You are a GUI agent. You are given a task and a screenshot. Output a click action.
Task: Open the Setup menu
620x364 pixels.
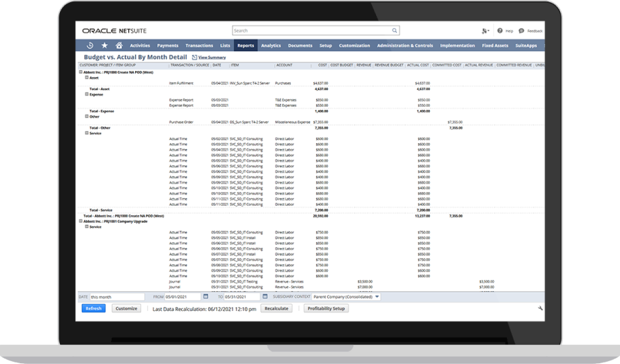point(325,45)
